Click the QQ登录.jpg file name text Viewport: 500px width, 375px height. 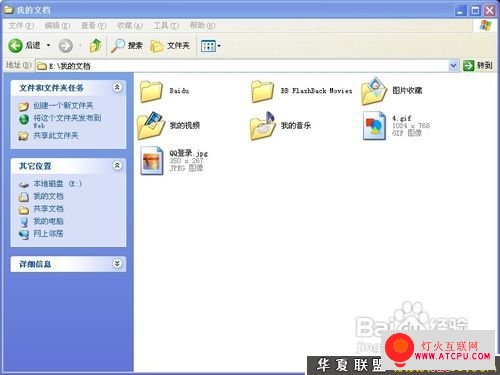click(189, 153)
